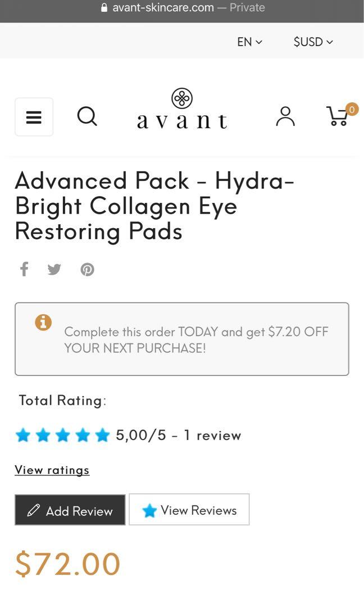The width and height of the screenshot is (364, 607).
Task: Open the account profile icon
Action: coord(285,116)
